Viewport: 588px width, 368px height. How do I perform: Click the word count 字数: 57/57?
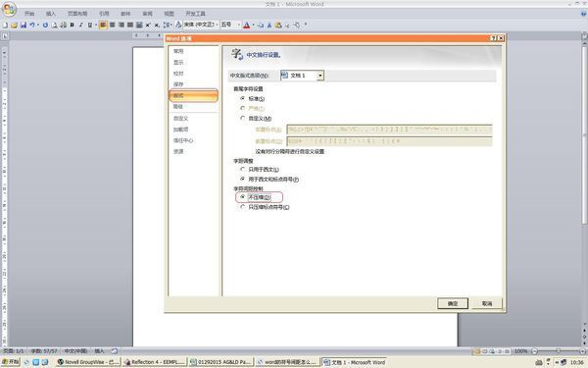(44, 351)
